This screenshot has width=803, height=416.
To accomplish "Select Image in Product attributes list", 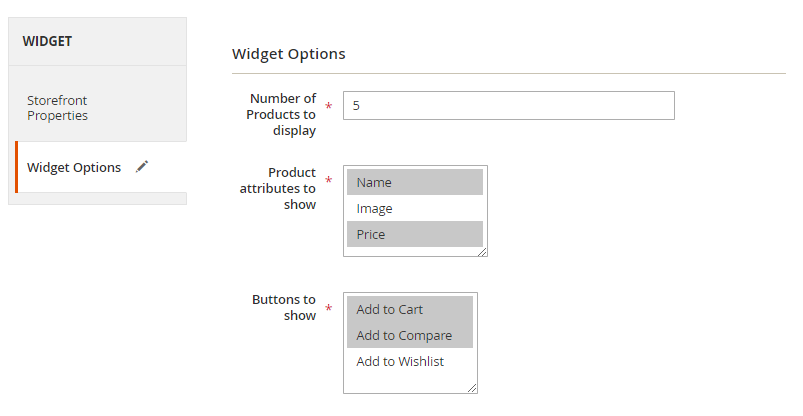I will click(415, 208).
